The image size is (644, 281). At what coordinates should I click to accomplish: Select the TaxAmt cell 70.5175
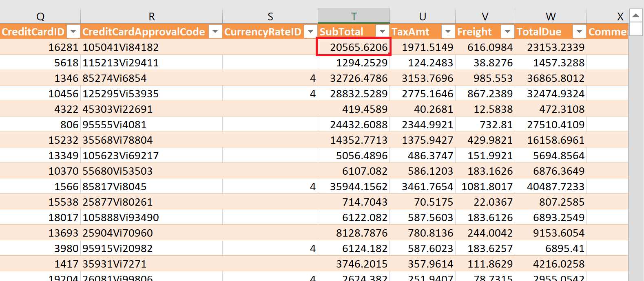coord(423,202)
